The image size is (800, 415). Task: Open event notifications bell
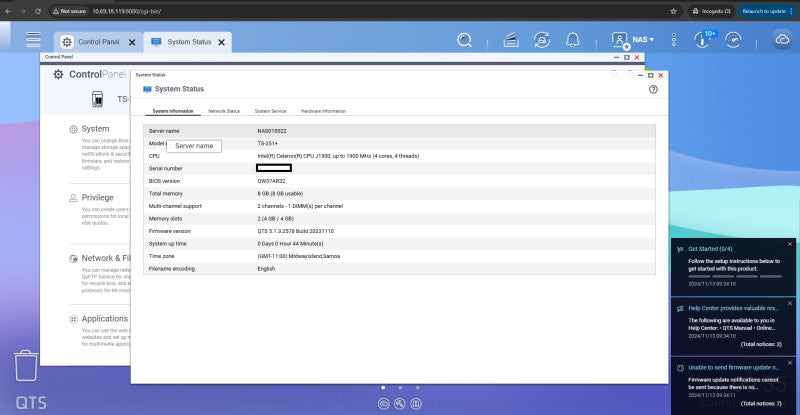pos(572,40)
